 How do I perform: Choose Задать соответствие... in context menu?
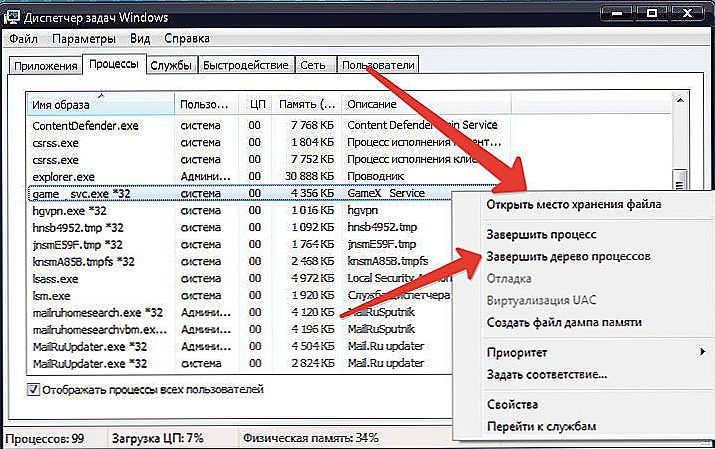(547, 375)
